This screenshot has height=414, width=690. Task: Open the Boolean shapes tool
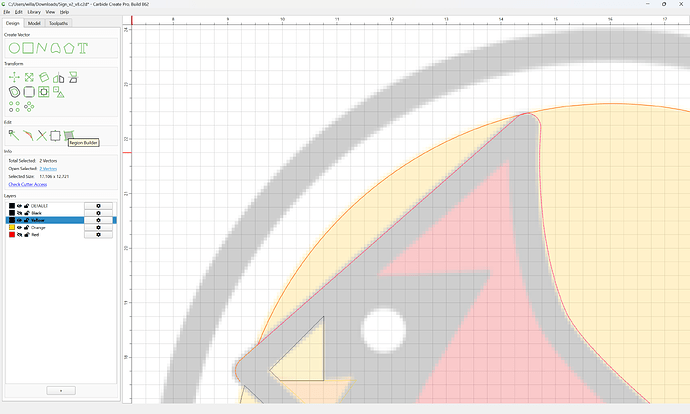(x=59, y=92)
